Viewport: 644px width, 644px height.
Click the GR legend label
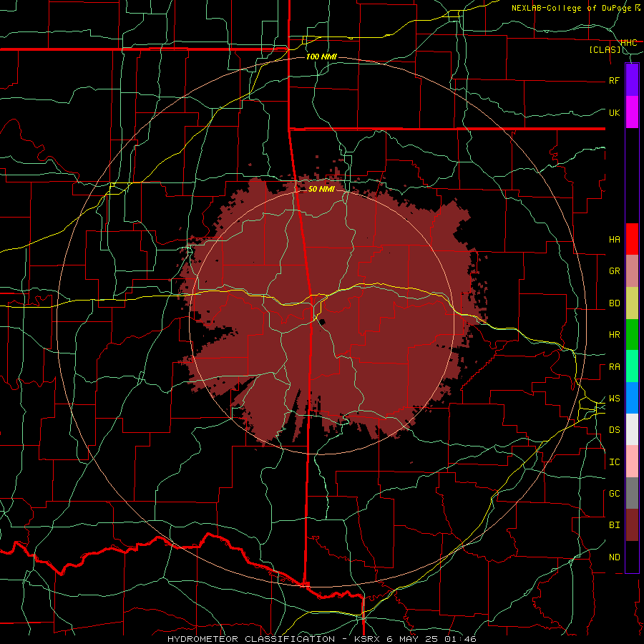point(614,271)
